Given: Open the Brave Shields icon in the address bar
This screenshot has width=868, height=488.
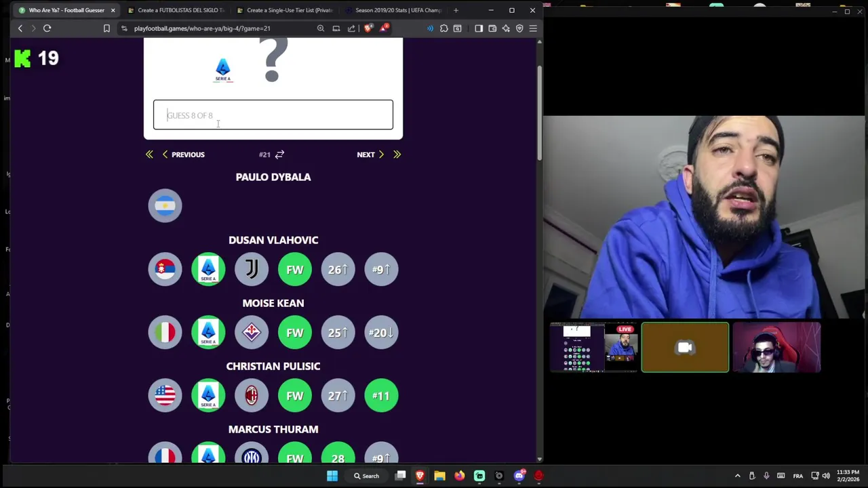Looking at the screenshot, I should pyautogui.click(x=368, y=28).
